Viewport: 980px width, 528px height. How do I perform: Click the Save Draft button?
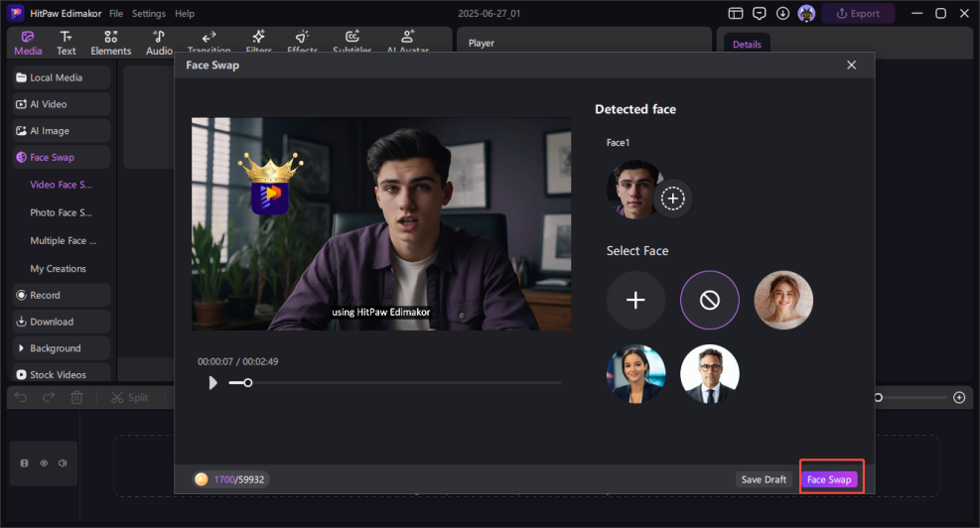coord(764,479)
